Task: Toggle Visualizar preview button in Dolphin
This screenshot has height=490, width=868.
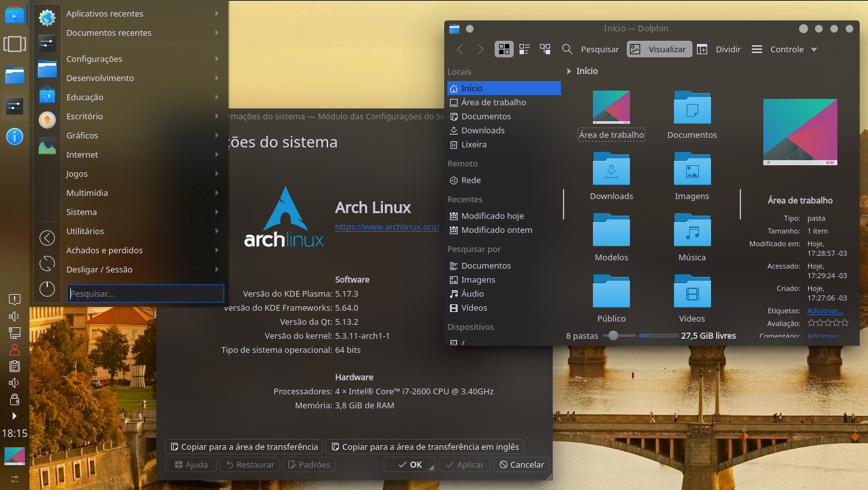Action: (x=659, y=49)
